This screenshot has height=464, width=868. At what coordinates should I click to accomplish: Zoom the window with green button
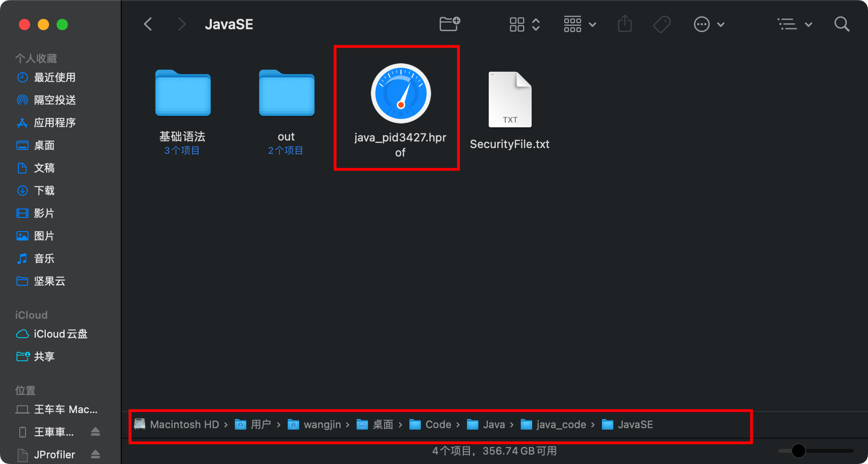click(62, 25)
